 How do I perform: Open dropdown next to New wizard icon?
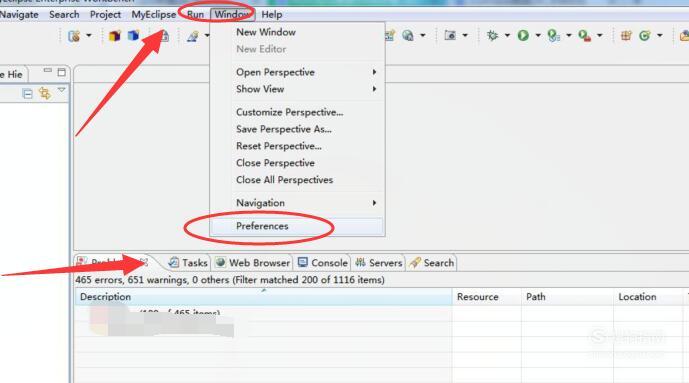click(88, 36)
